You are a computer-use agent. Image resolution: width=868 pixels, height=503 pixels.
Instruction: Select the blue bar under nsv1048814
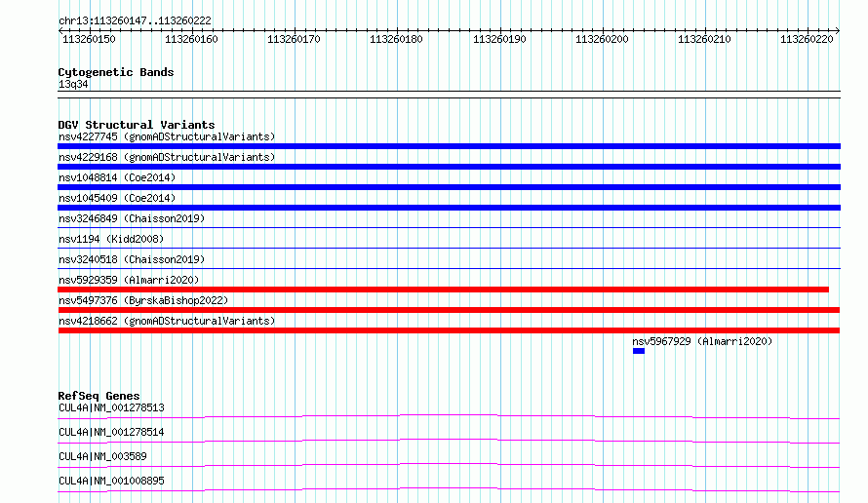point(449,187)
